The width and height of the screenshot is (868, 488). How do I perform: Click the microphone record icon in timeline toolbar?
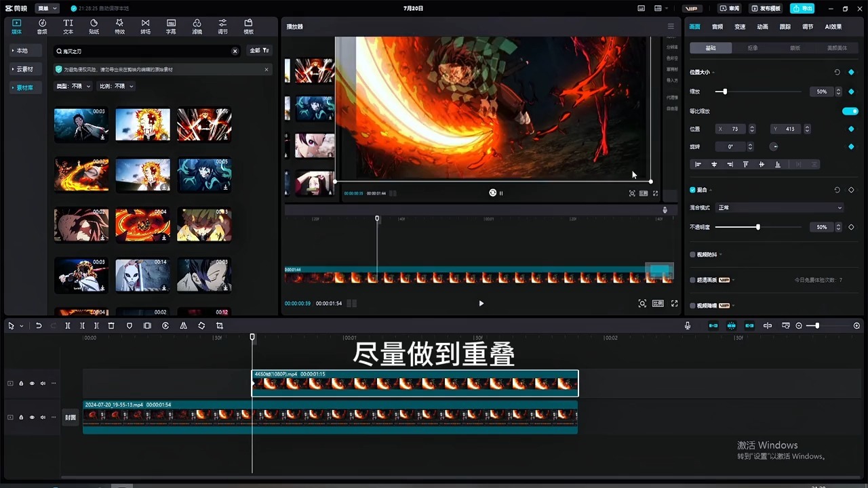[688, 326]
